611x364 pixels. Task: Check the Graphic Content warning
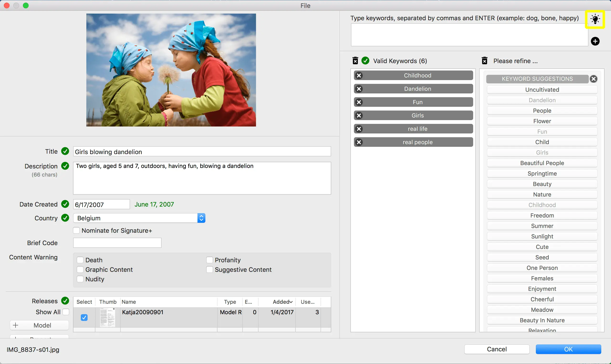click(80, 269)
